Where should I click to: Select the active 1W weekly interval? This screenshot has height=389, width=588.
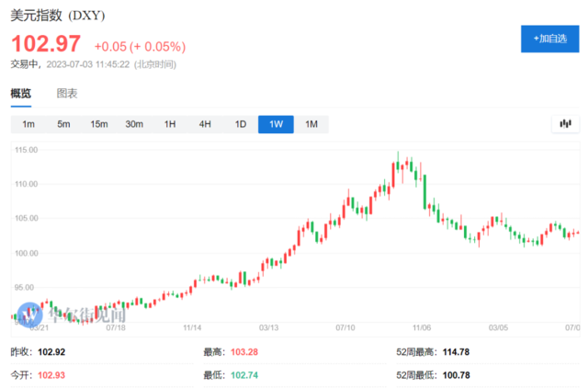[276, 124]
